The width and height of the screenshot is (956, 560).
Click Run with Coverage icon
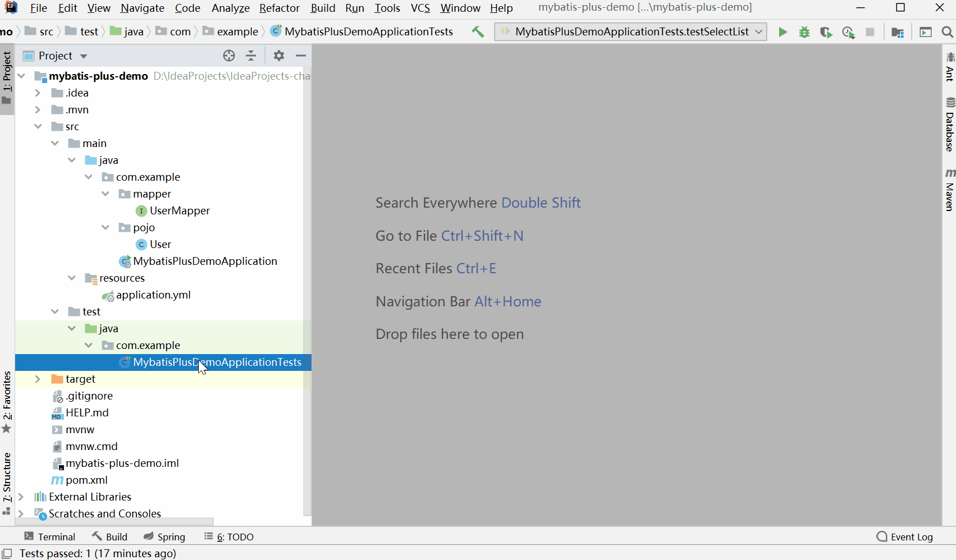(826, 32)
